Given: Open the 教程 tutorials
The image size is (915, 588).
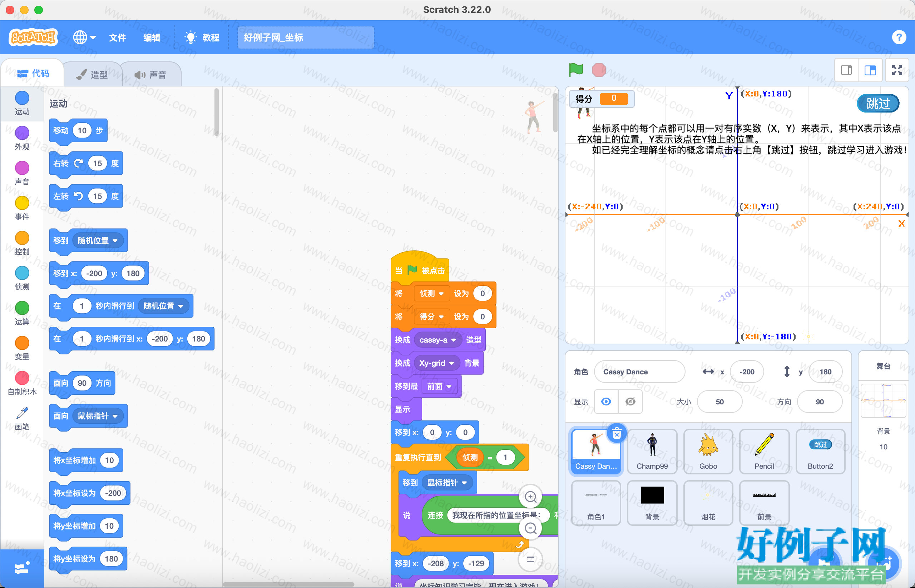Looking at the screenshot, I should coord(202,38).
